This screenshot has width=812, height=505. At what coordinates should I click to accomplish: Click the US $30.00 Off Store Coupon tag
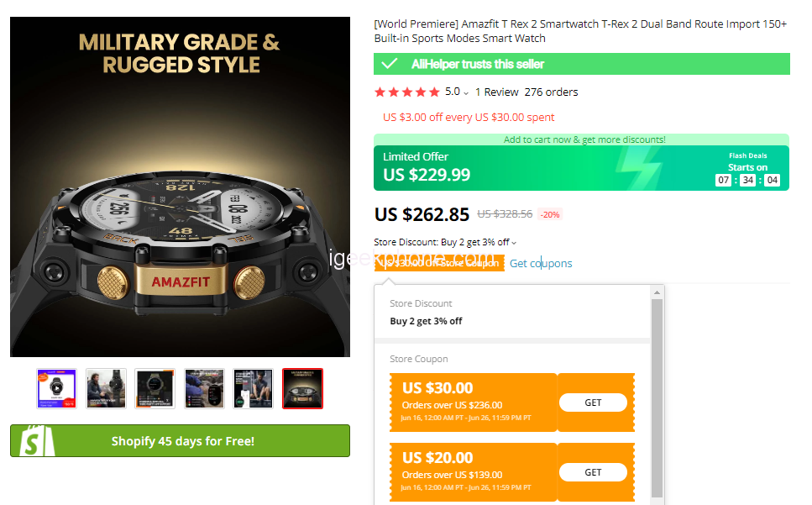pyautogui.click(x=440, y=263)
